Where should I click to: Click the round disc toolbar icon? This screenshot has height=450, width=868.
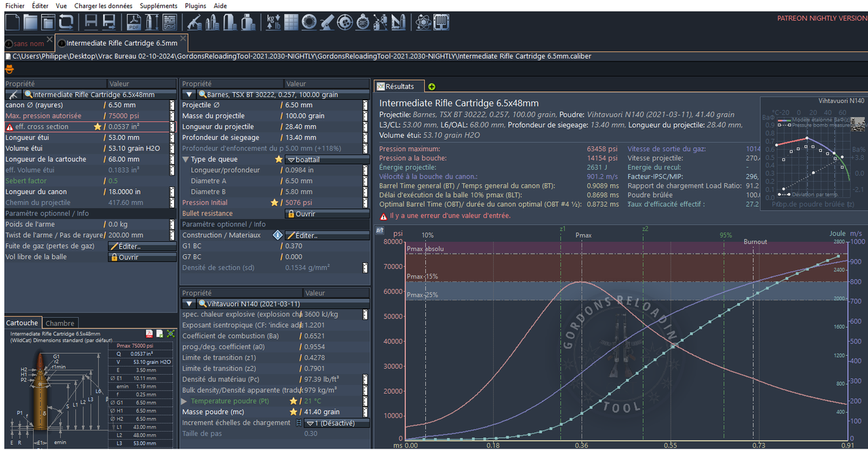pyautogui.click(x=309, y=22)
